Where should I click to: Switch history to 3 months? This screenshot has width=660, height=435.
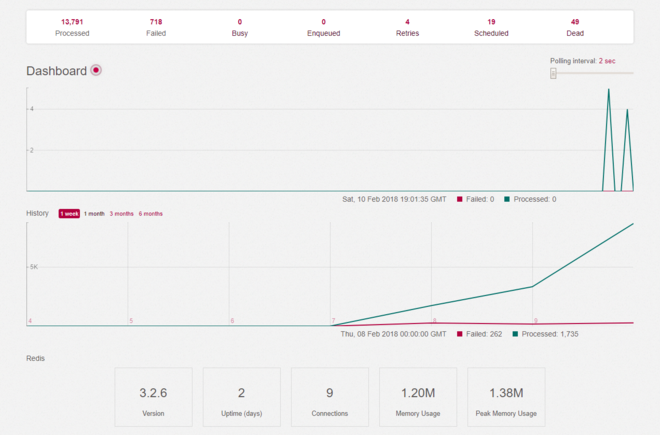coord(121,214)
